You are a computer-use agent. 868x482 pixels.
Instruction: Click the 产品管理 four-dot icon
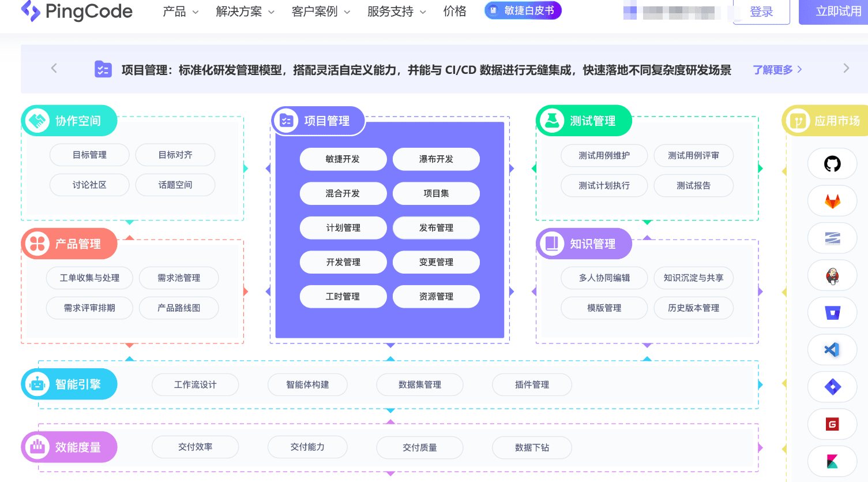(37, 244)
